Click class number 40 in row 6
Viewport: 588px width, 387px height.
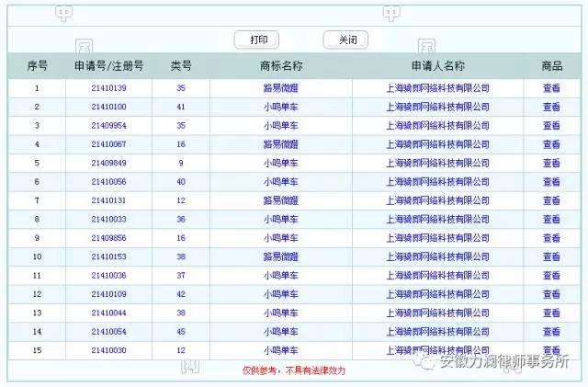pos(181,182)
